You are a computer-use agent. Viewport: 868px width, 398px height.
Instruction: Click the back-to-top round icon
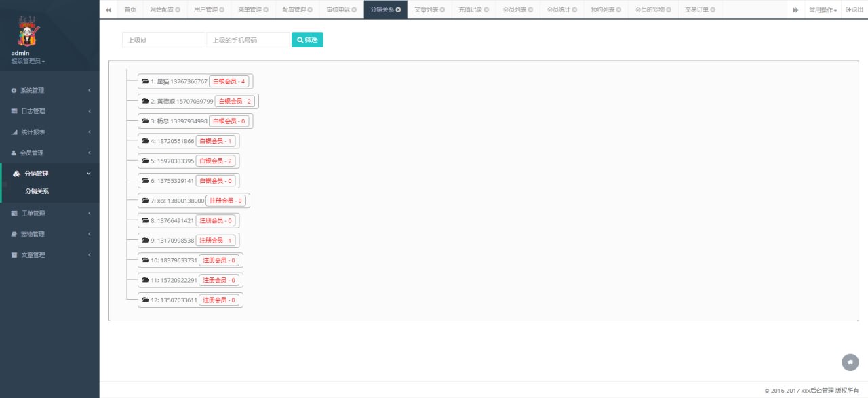coord(850,362)
